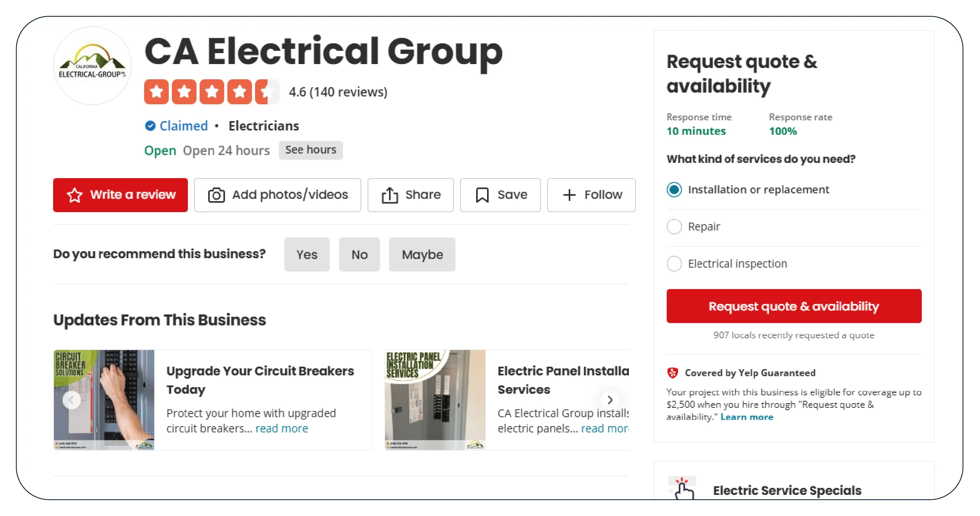
Task: Click the star icon in Write a review
Action: [x=75, y=195]
